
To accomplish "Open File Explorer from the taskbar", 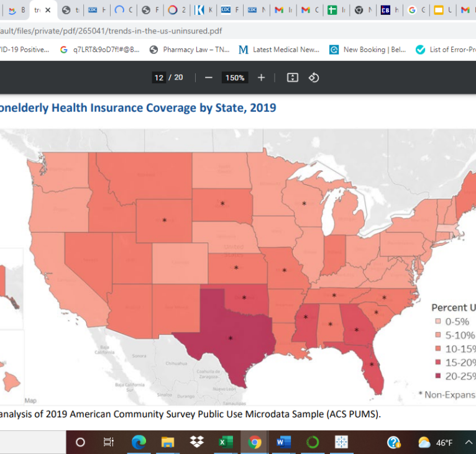I will pyautogui.click(x=168, y=442).
